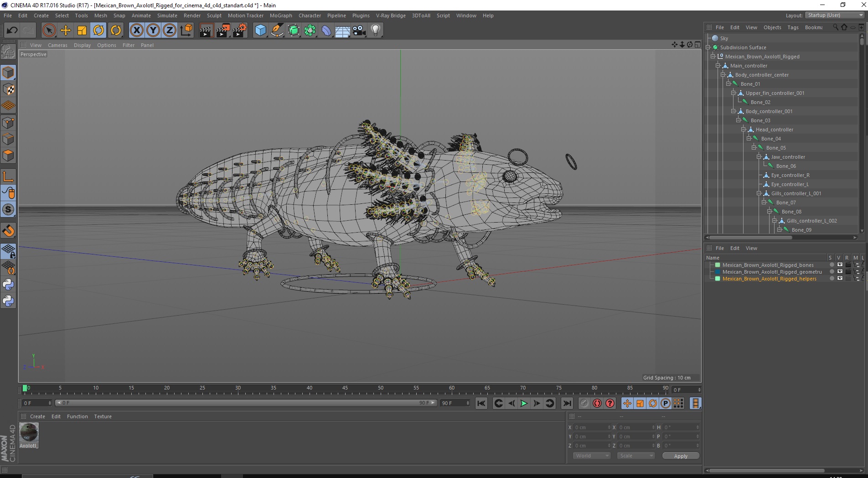Activate the Rotate tool

click(x=98, y=31)
